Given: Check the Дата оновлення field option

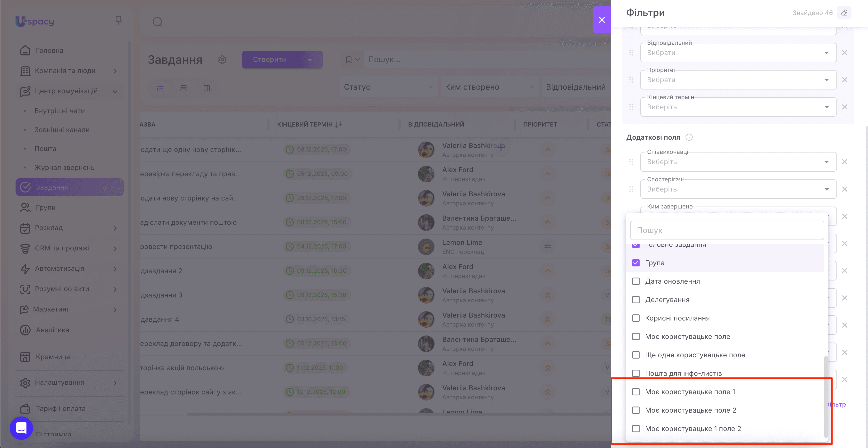Looking at the screenshot, I should pos(636,281).
